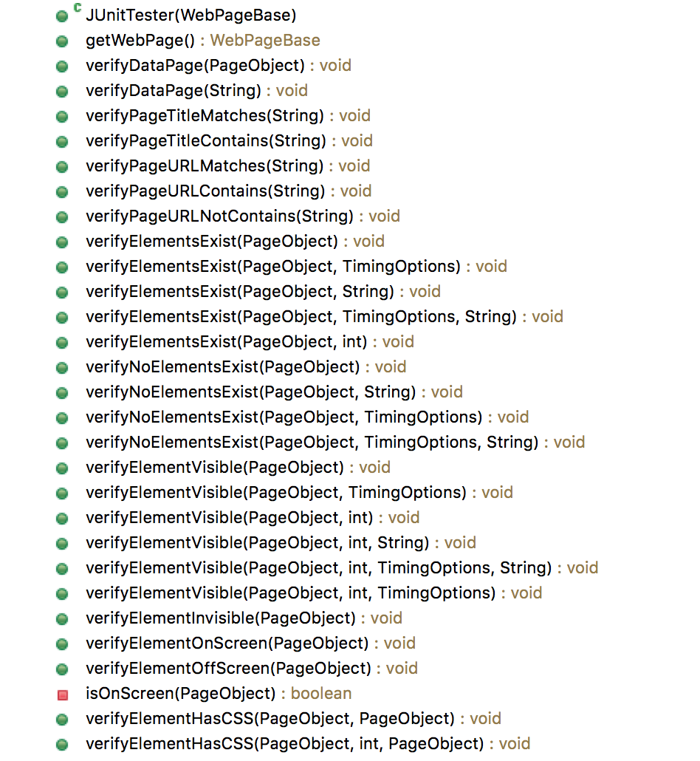Viewport: 700px width, 761px height.
Task: Open verifyPageTitleContains(String) method entry
Action: pyautogui.click(x=230, y=141)
